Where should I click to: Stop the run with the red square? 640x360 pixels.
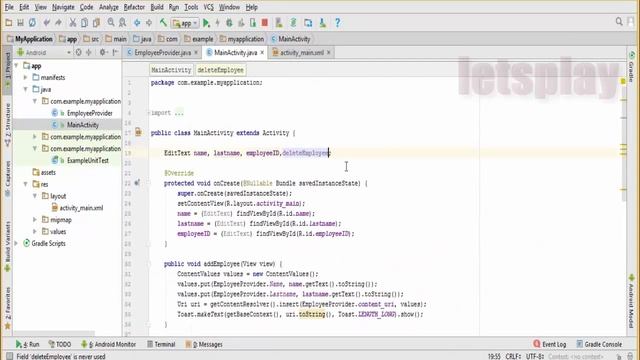click(264, 23)
